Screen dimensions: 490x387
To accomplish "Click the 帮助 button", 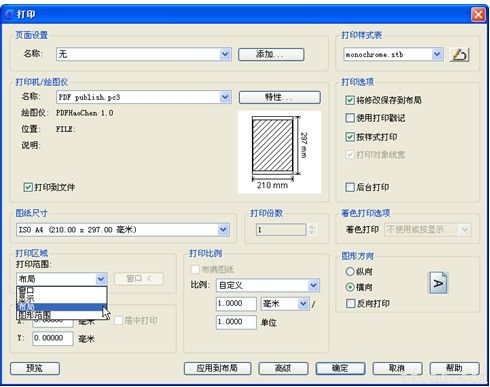I will pyautogui.click(x=455, y=368).
